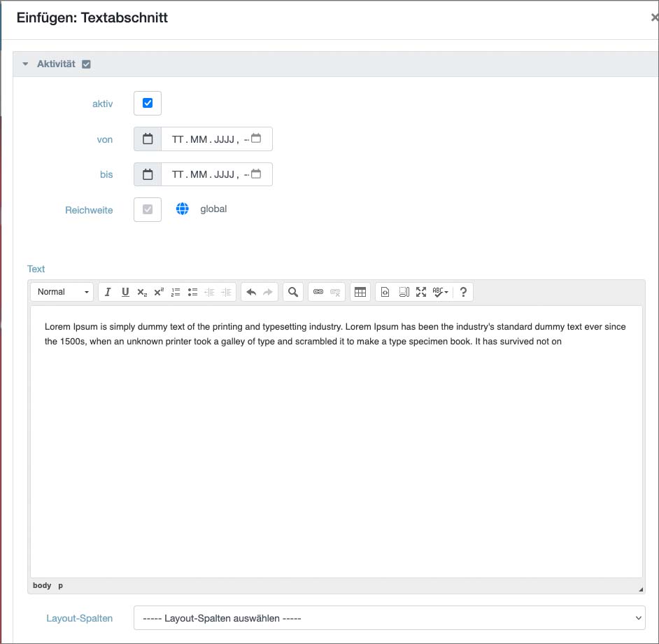Image resolution: width=659 pixels, height=644 pixels.
Task: Click the blue globe icon
Action: tap(182, 209)
